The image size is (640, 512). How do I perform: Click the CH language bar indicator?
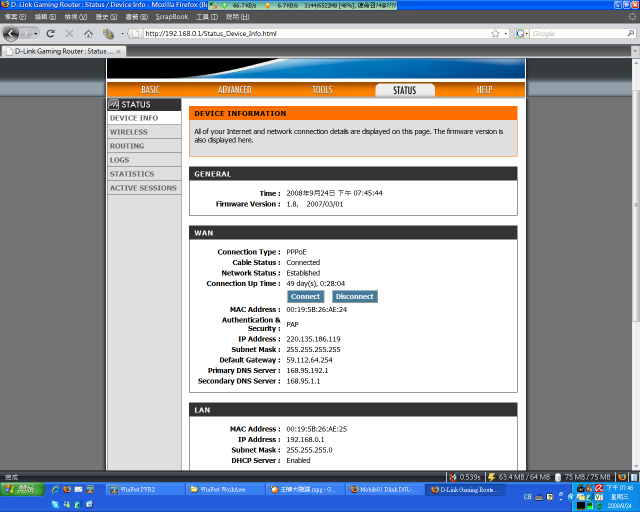point(527,497)
